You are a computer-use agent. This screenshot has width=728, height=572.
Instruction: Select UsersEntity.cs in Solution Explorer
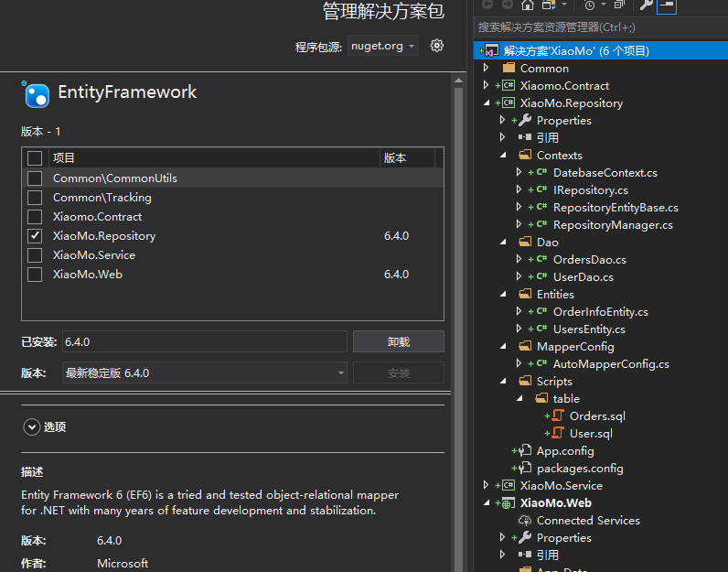[589, 329]
